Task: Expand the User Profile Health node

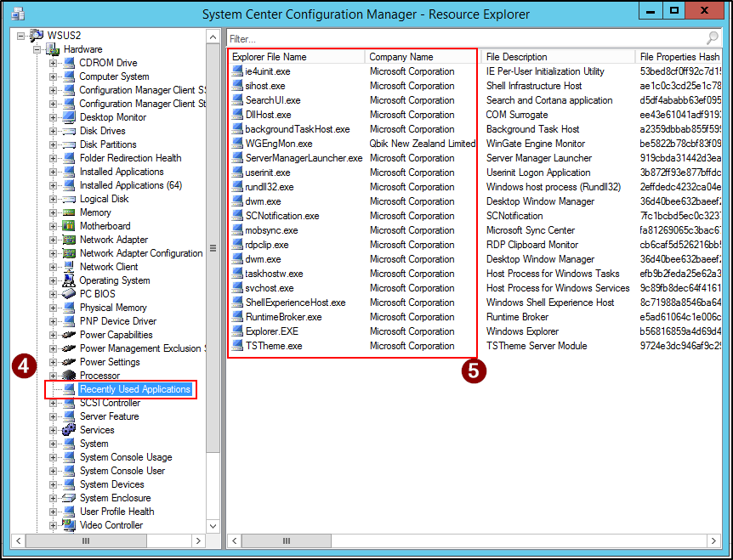Action: point(53,512)
